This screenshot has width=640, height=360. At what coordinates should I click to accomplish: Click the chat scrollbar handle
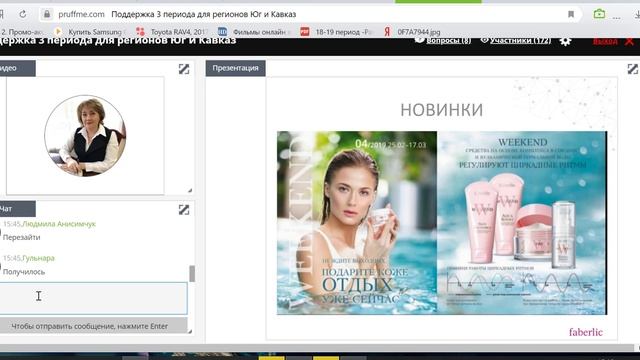point(192,274)
